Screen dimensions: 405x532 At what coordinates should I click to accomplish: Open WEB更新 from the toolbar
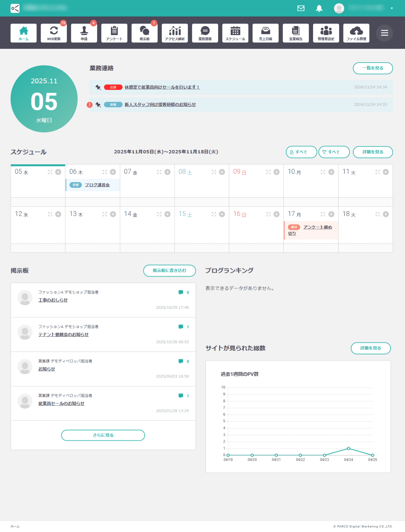coord(54,33)
